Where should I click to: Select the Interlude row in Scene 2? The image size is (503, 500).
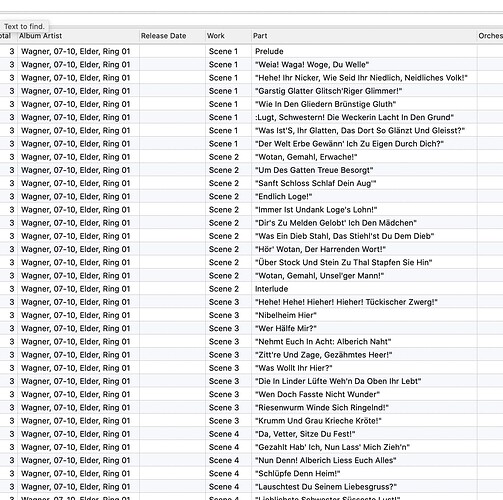click(x=251, y=289)
